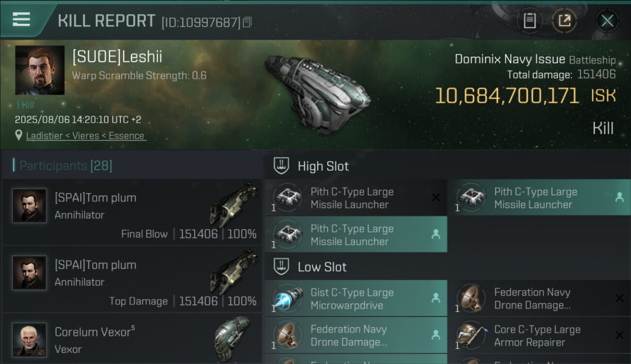Open the hamburger menu icon
631x364 pixels.
21,19
